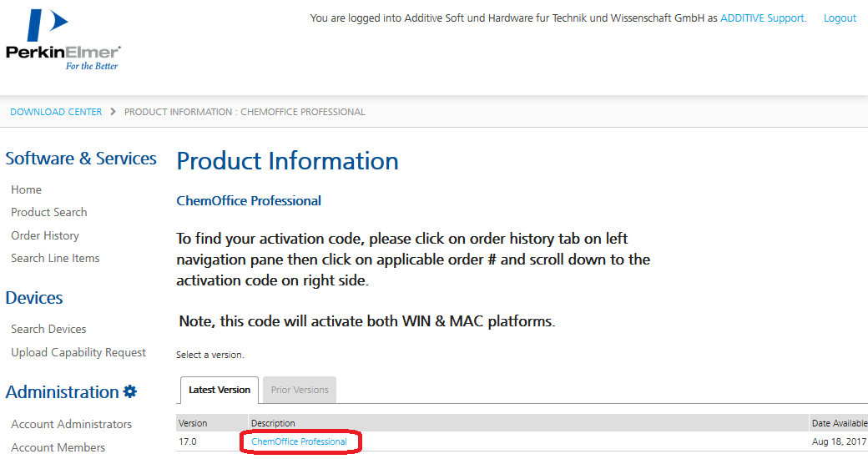Open the ChemOffice Professional download link
Viewport: 868px width, 459px height.
tap(299, 441)
